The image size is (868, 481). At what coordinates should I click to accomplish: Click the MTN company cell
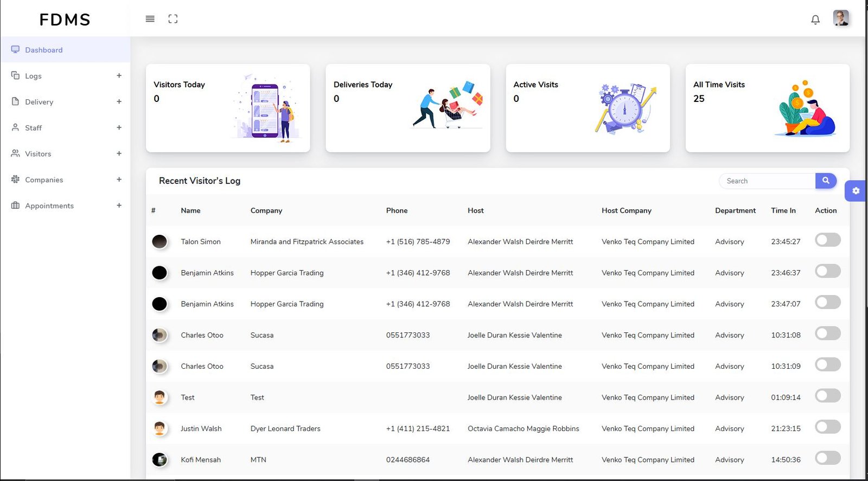click(x=258, y=460)
